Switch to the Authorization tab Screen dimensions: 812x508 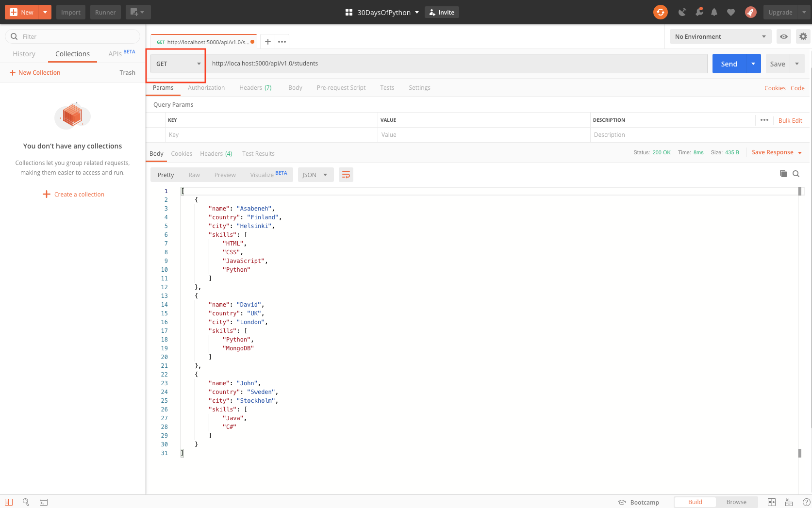[206, 88]
